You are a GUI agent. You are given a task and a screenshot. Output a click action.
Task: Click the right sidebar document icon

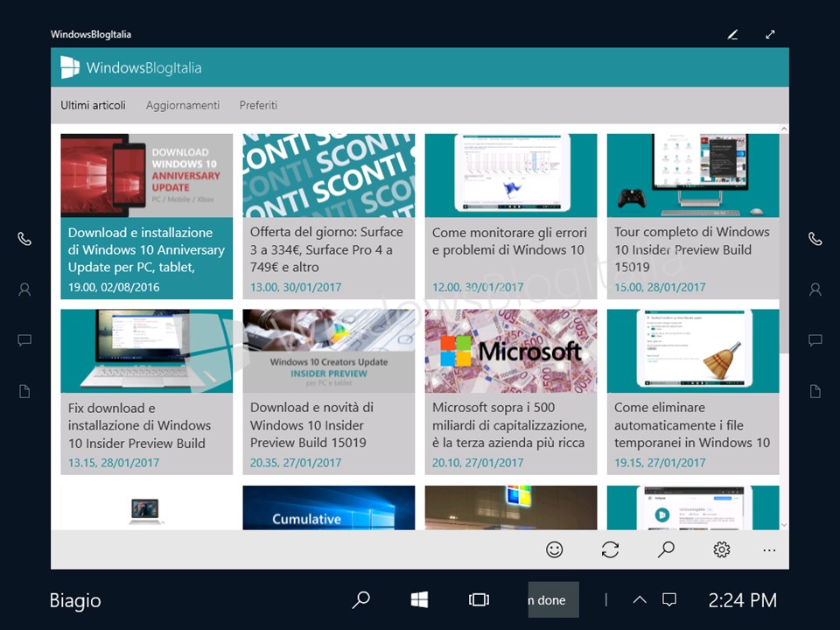tap(815, 391)
